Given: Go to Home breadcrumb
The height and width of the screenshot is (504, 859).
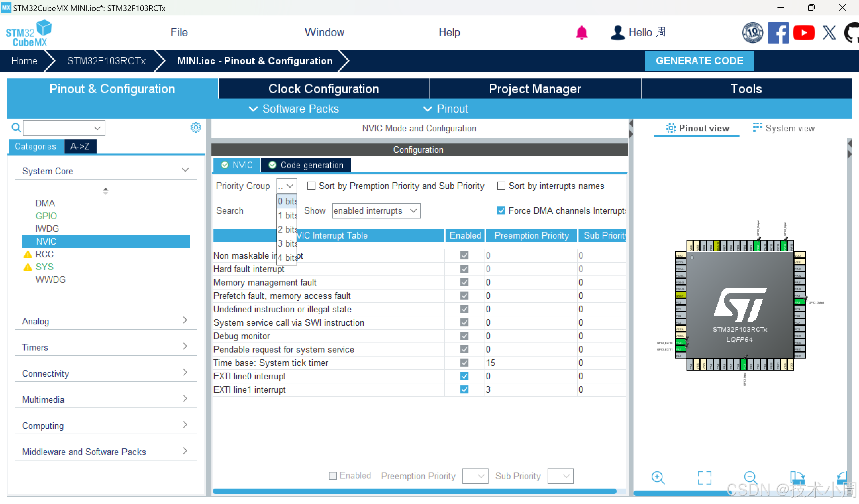Looking at the screenshot, I should 24,61.
